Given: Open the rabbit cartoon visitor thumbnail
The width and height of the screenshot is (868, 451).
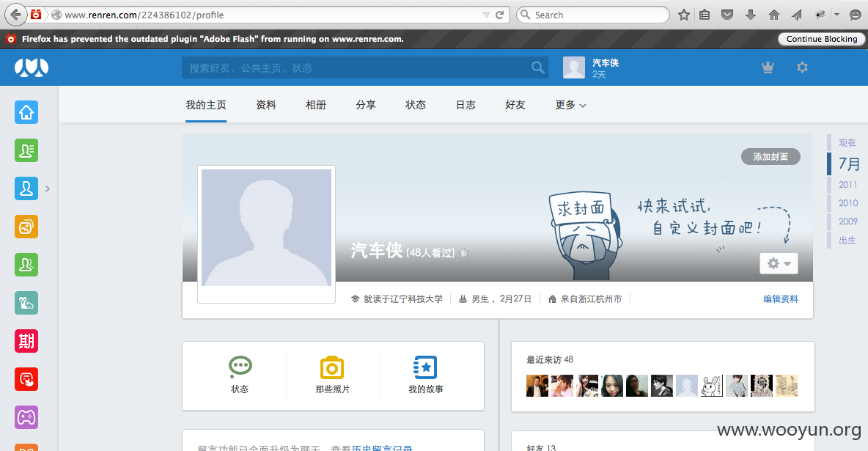Looking at the screenshot, I should (x=711, y=386).
